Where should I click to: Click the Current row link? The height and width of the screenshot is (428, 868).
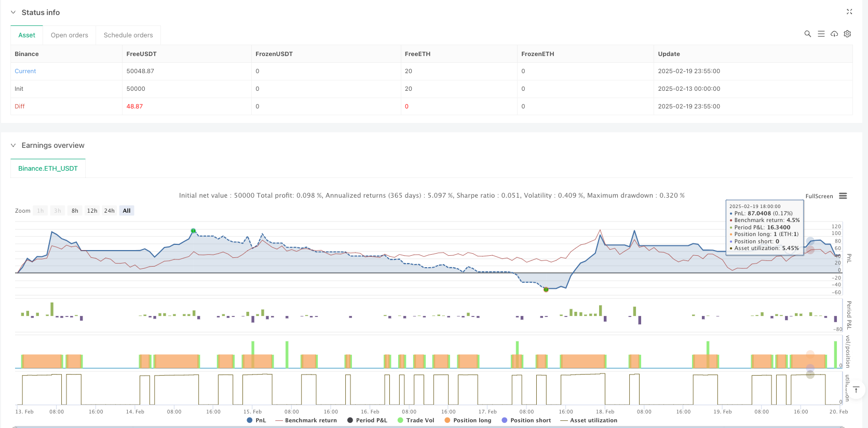tap(25, 71)
